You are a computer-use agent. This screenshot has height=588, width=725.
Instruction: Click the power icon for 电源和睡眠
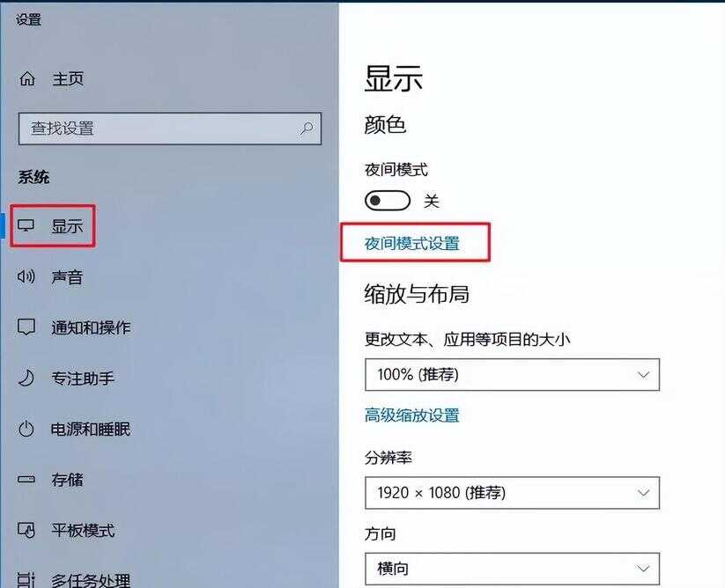[26, 429]
